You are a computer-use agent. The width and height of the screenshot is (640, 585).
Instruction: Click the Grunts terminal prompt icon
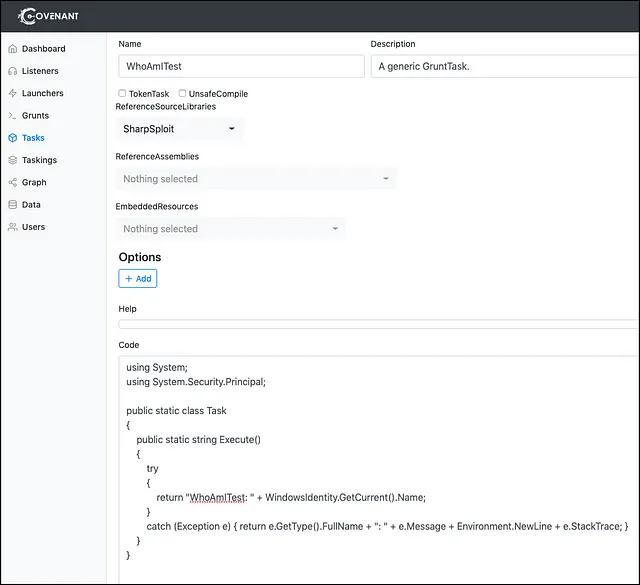[13, 116]
